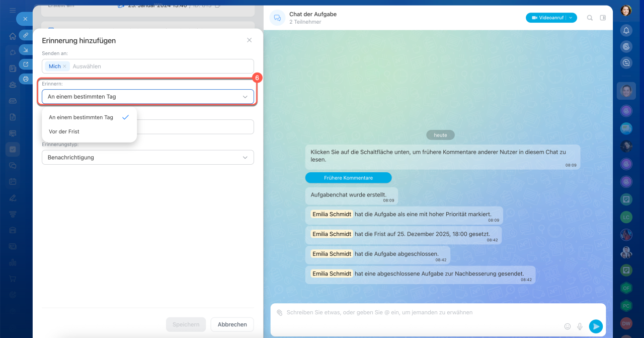
Task: Click the Frühere Kommentare button
Action: (x=348, y=178)
